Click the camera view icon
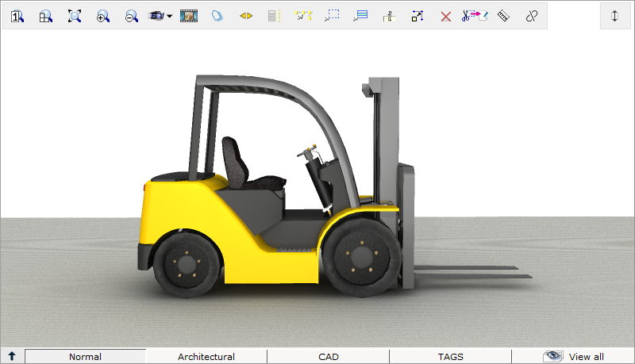This screenshot has width=635, height=364. (156, 16)
